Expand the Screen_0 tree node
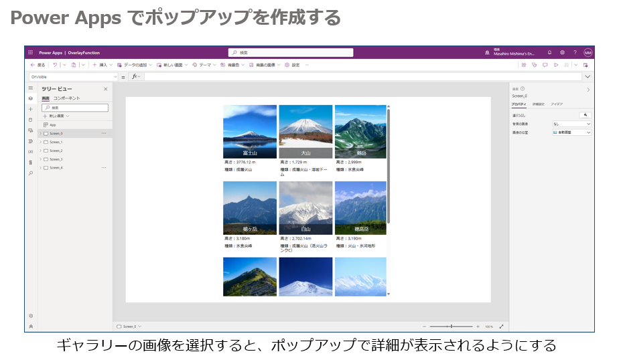Viewport: 617px width, 364px height. click(40, 133)
